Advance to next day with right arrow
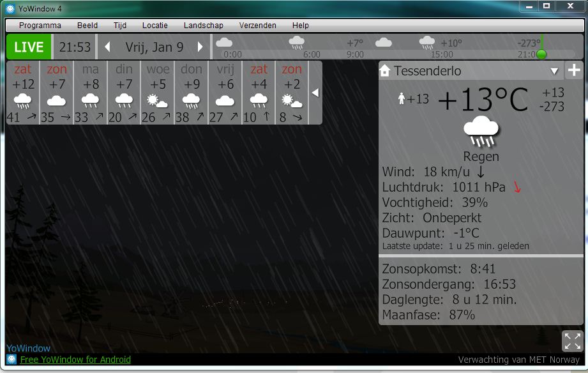Screen dimensions: 588x373 [200, 47]
